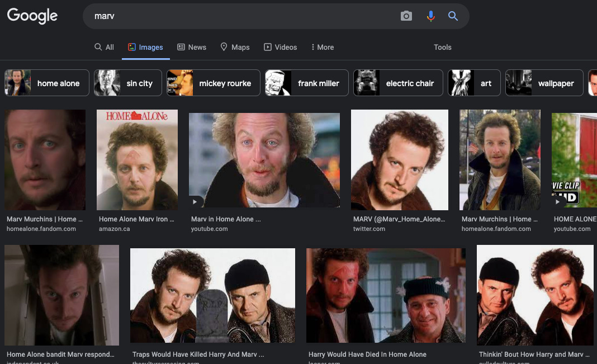Filter by sin city chip
This screenshot has height=364, width=597.
pyautogui.click(x=128, y=83)
